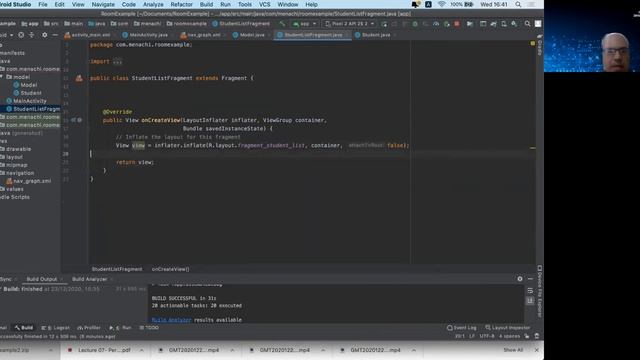
Task: Hide the project panel with minus icon
Action: (x=55, y=35)
